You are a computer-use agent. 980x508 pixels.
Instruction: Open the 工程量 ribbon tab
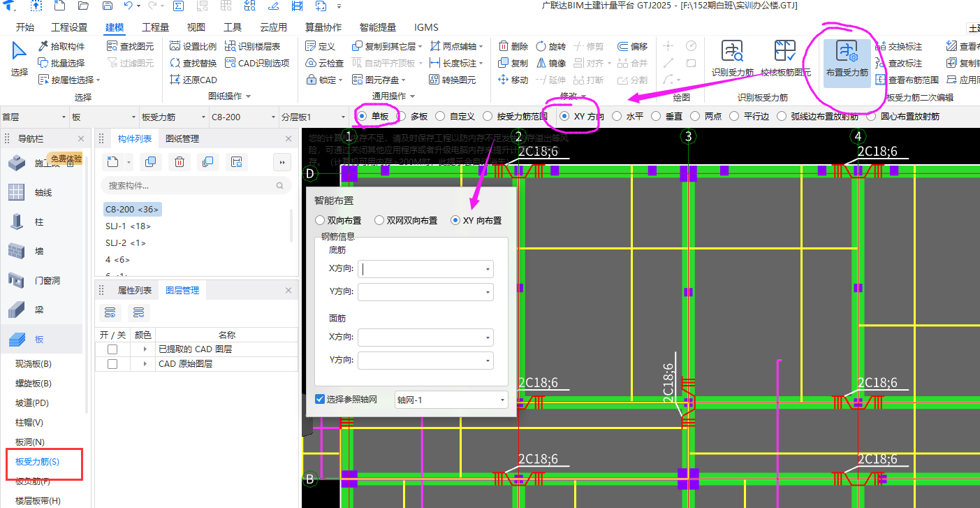(x=155, y=27)
